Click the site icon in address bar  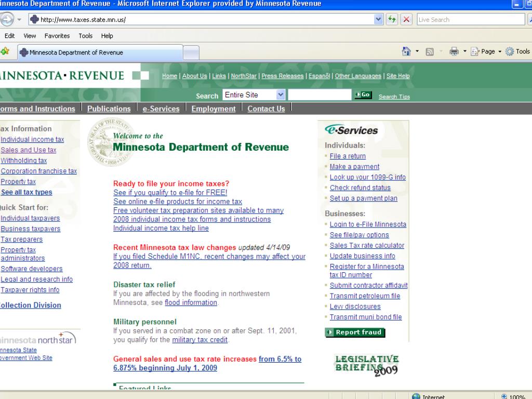click(34, 19)
